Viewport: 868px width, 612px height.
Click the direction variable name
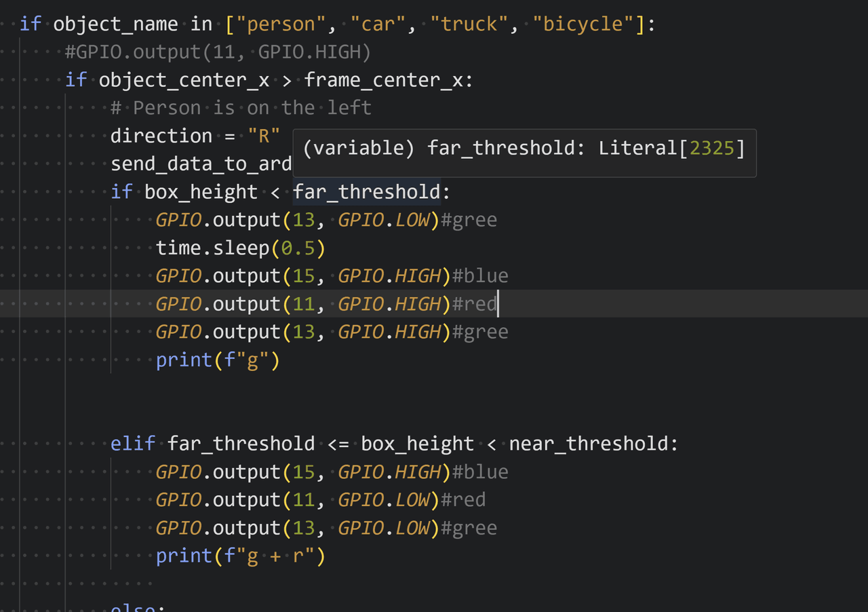tap(161, 136)
